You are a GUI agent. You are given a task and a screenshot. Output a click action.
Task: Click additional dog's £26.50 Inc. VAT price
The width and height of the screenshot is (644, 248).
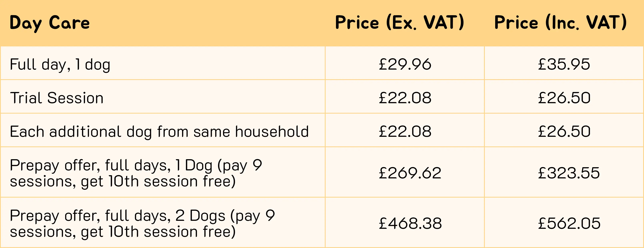click(564, 132)
